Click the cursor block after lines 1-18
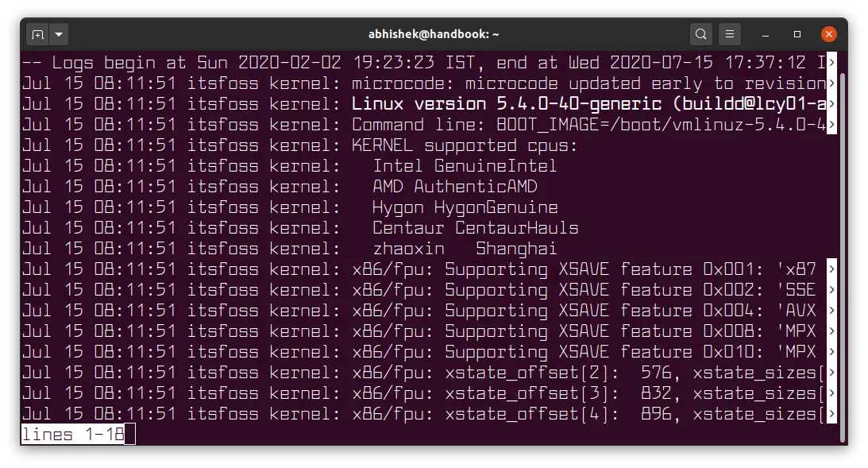The height and width of the screenshot is (468, 868). (130, 434)
